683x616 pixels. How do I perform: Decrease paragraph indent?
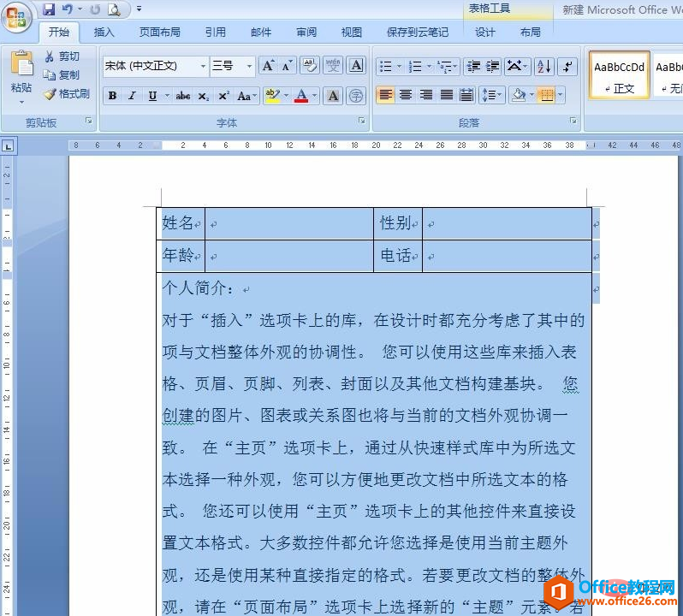(473, 66)
